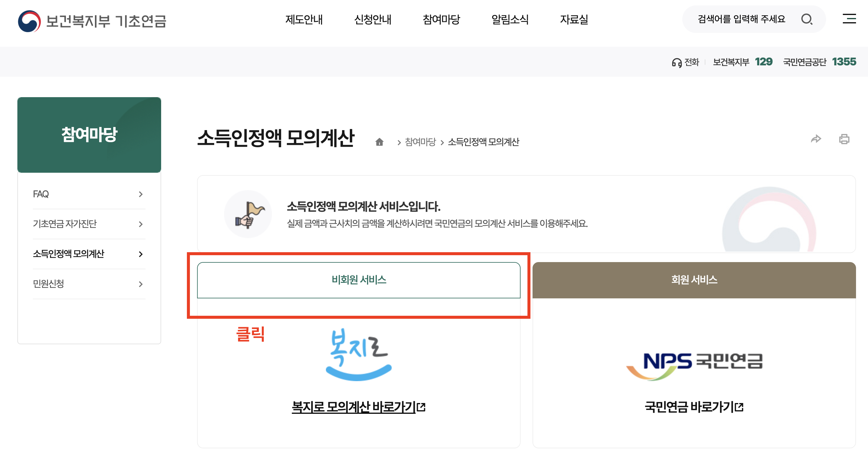The height and width of the screenshot is (454, 868).
Task: Select the 비회원 서비스 tab
Action: click(358, 279)
